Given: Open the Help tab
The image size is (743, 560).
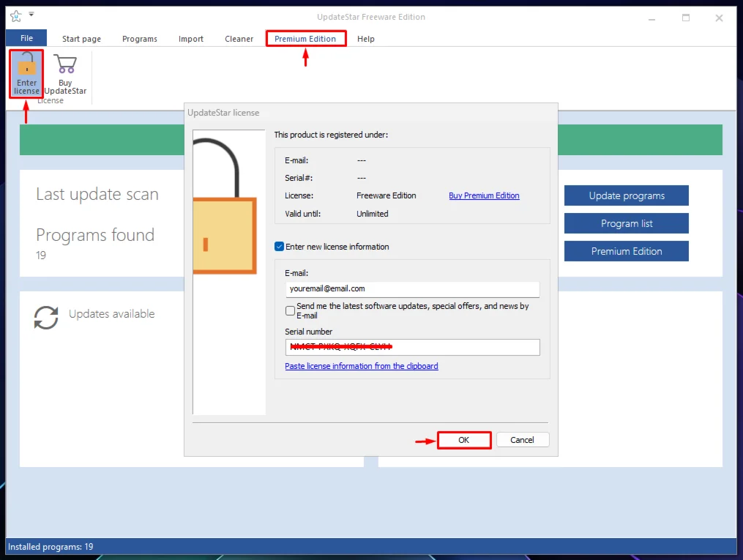Looking at the screenshot, I should [x=366, y=39].
